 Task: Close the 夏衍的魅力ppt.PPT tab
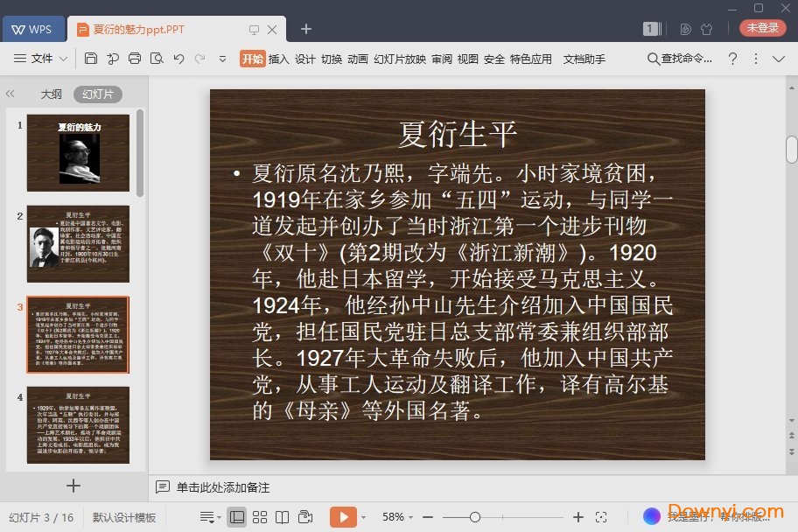tap(272, 30)
